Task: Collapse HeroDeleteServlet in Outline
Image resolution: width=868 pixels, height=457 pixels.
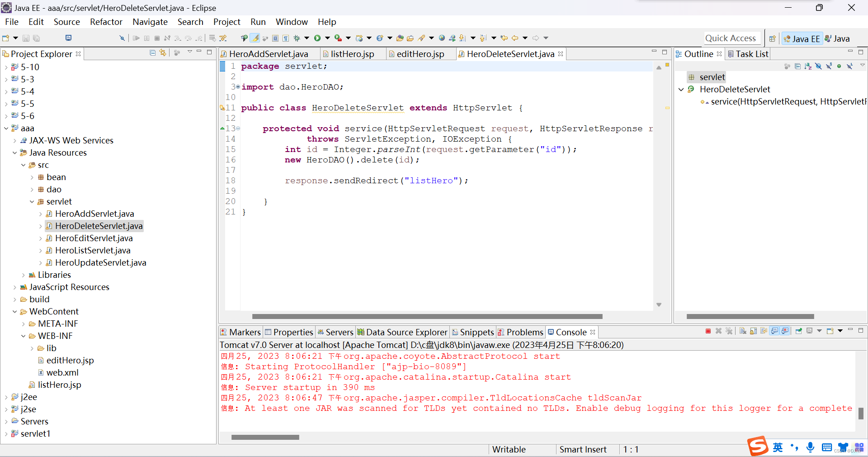Action: click(681, 90)
